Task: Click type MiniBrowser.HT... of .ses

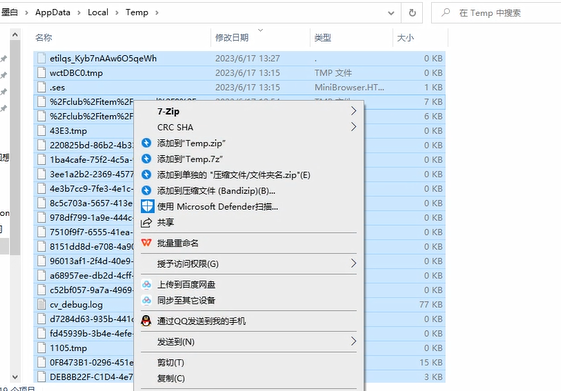Action: tap(349, 87)
